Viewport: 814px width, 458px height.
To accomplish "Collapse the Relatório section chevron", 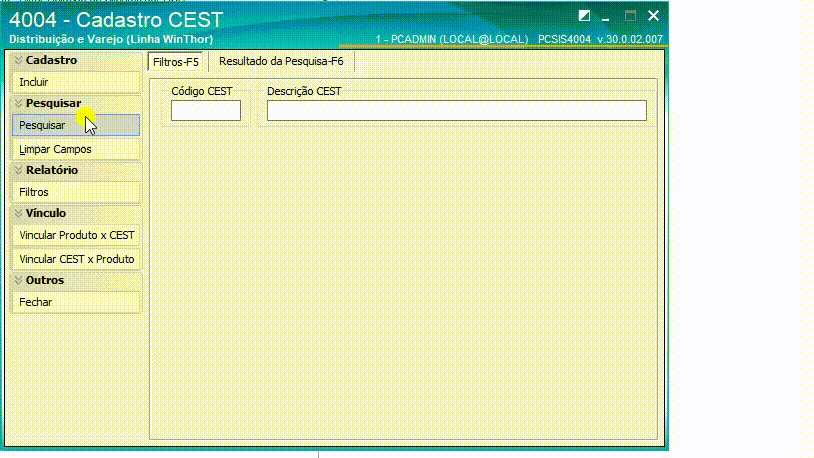I will 18,170.
